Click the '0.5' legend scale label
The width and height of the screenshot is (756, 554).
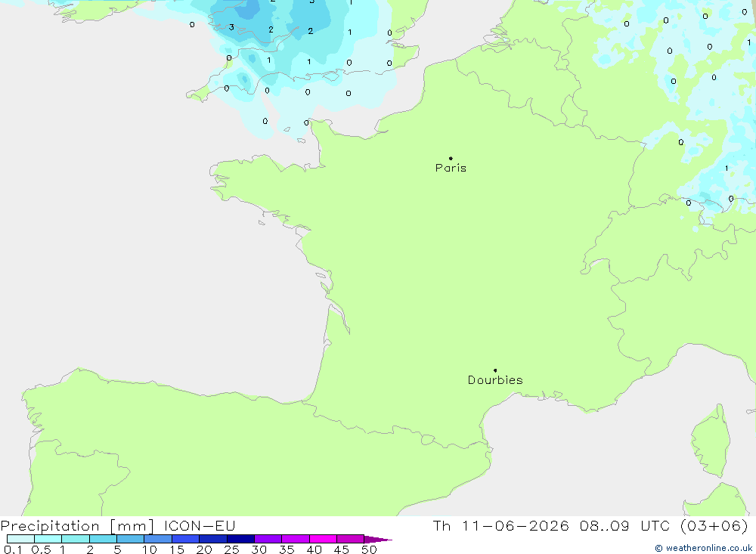coord(41,549)
